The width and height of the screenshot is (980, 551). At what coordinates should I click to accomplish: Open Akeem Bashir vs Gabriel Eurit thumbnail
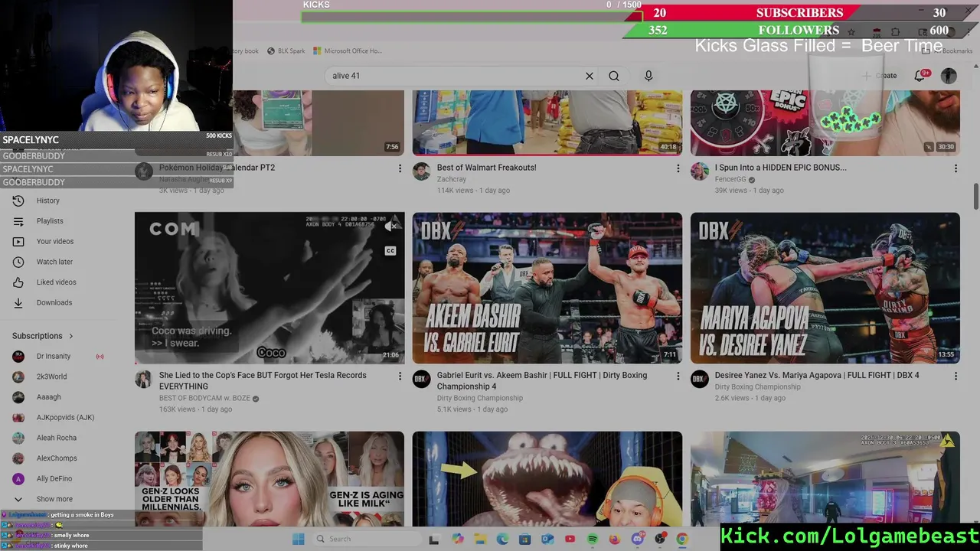point(547,288)
